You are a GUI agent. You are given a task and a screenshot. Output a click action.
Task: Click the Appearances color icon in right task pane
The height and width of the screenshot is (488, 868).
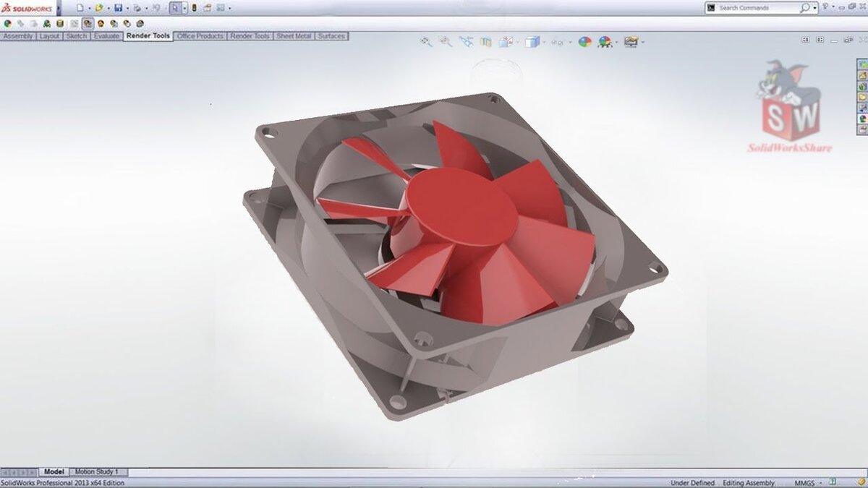(x=862, y=118)
